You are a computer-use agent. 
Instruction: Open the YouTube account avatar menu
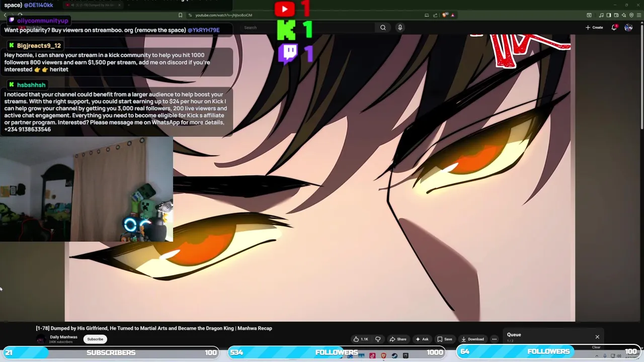click(628, 28)
